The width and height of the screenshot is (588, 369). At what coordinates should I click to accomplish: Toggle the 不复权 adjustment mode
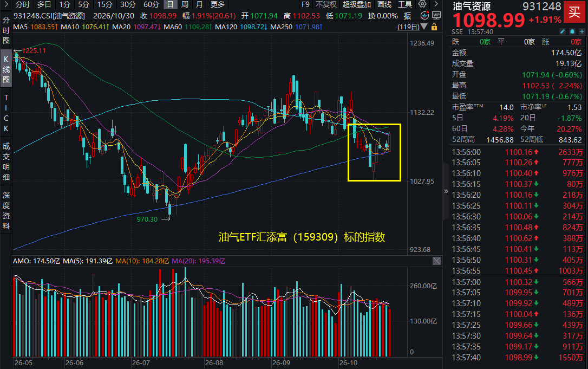[x=326, y=4]
